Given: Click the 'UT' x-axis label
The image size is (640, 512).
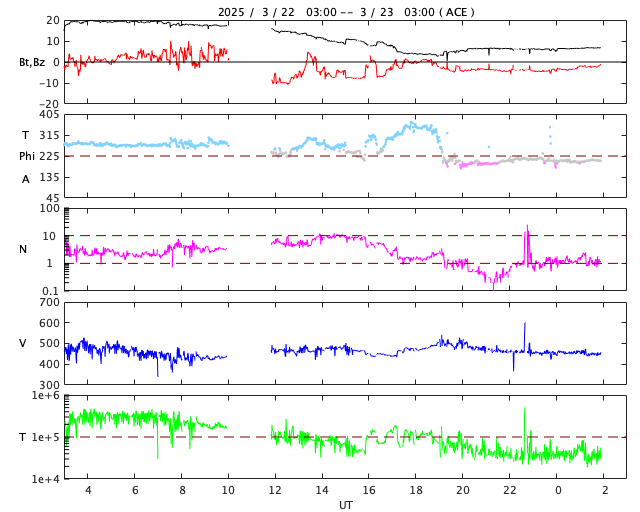Looking at the screenshot, I should pyautogui.click(x=345, y=505).
